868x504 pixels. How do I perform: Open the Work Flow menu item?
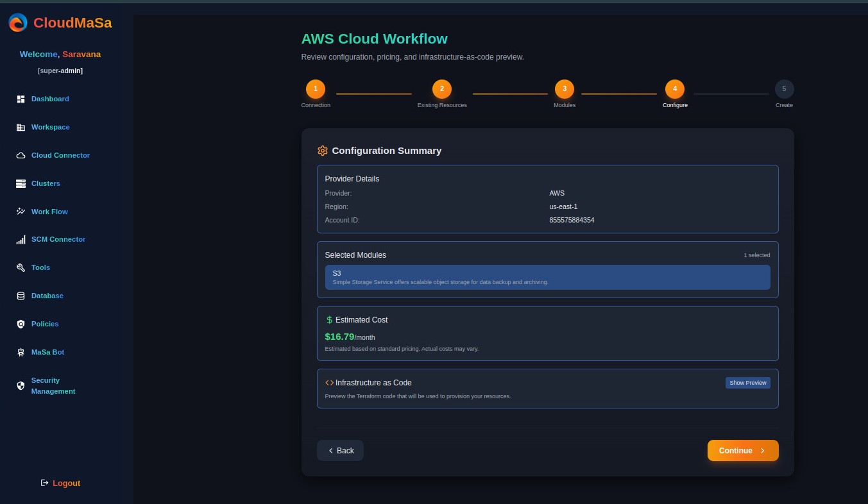(49, 212)
